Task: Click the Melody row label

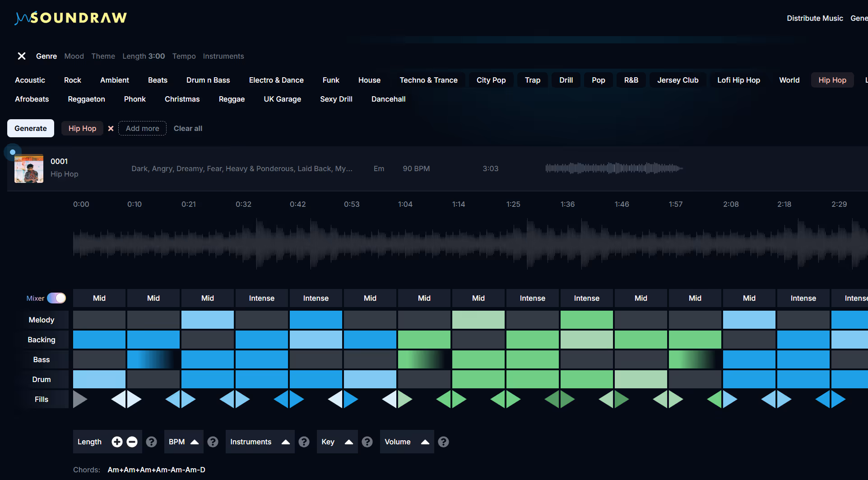Action: pos(42,320)
